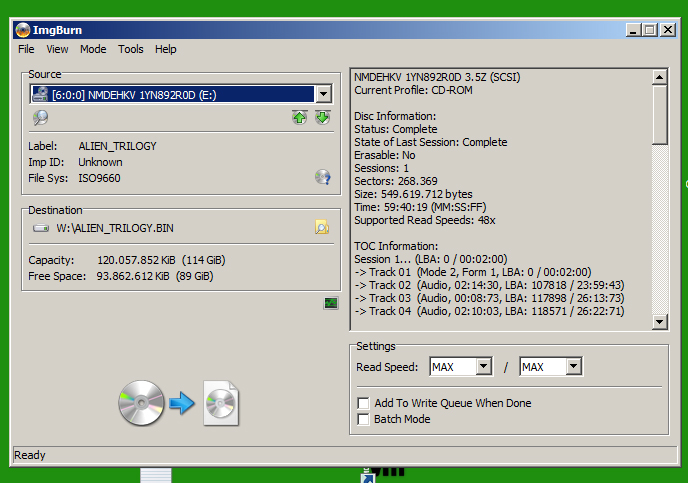
Task: Click the disc info help icon beside ISO9660
Action: coord(322,177)
